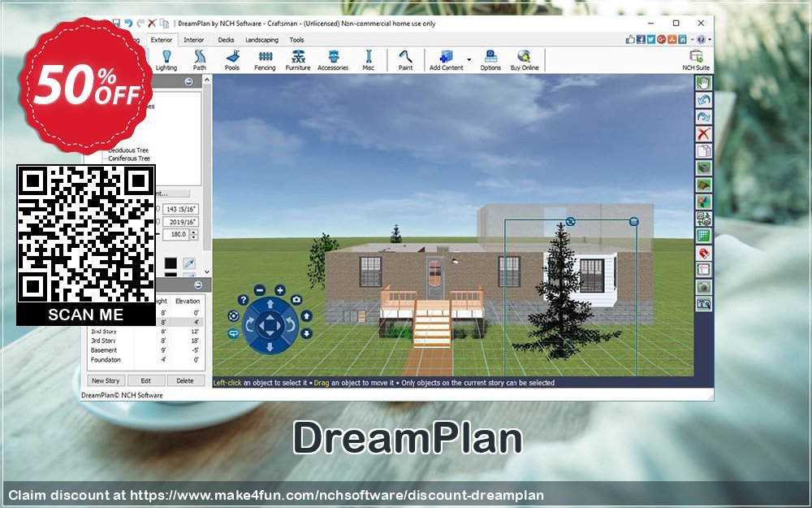The height and width of the screenshot is (508, 812).
Task: Select the hand pan tool
Action: point(703,83)
